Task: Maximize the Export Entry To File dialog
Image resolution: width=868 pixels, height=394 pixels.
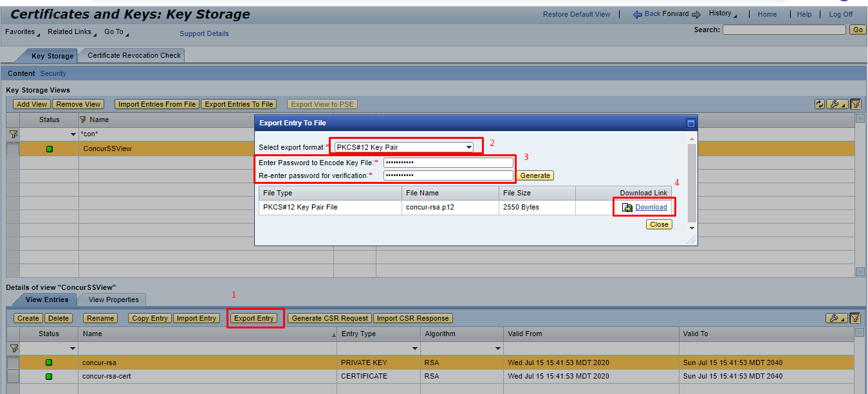Action: pyautogui.click(x=691, y=123)
